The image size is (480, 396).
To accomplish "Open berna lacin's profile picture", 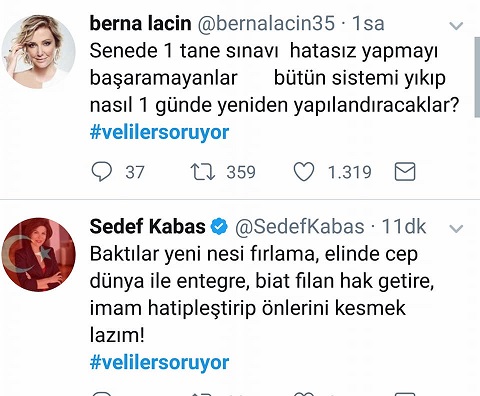I will pyautogui.click(x=38, y=52).
